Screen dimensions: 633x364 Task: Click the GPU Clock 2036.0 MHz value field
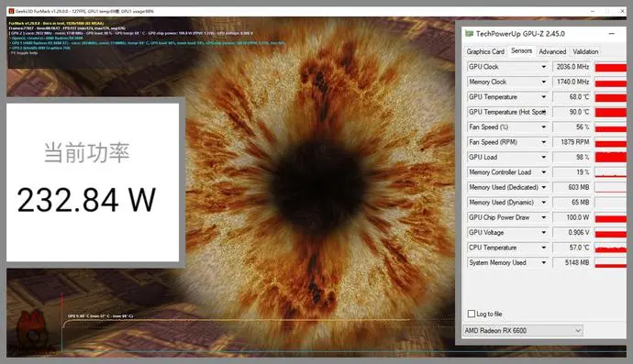point(572,67)
